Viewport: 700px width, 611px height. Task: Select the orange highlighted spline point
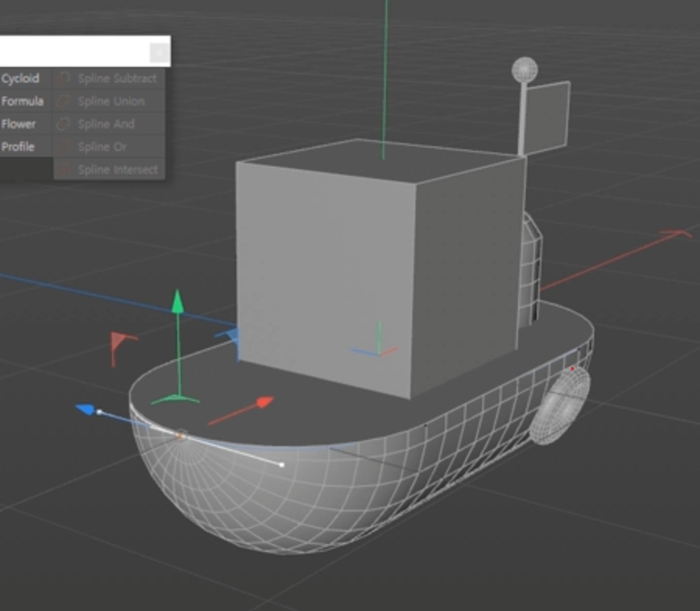(180, 435)
